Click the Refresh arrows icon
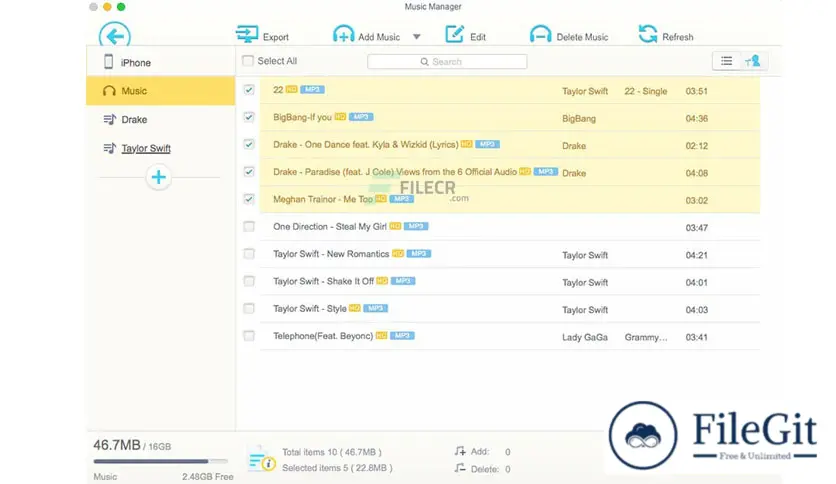The height and width of the screenshot is (484, 836). 648,34
